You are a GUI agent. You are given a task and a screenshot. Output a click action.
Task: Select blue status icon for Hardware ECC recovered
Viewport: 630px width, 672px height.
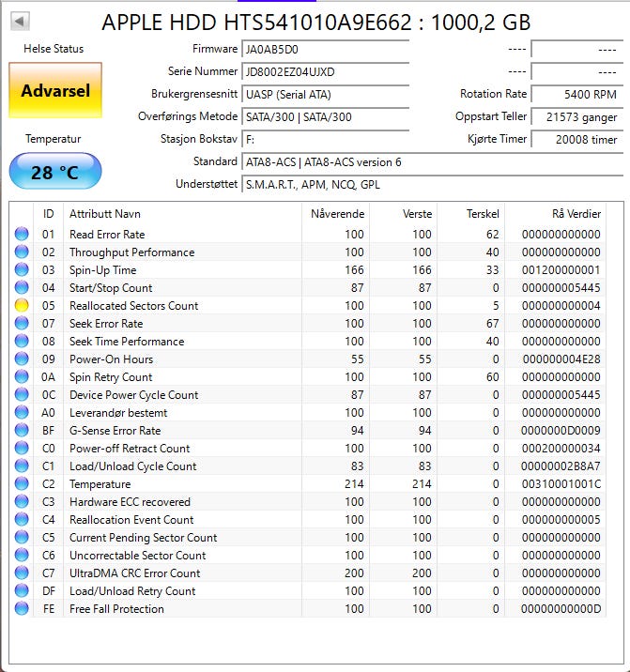click(22, 501)
